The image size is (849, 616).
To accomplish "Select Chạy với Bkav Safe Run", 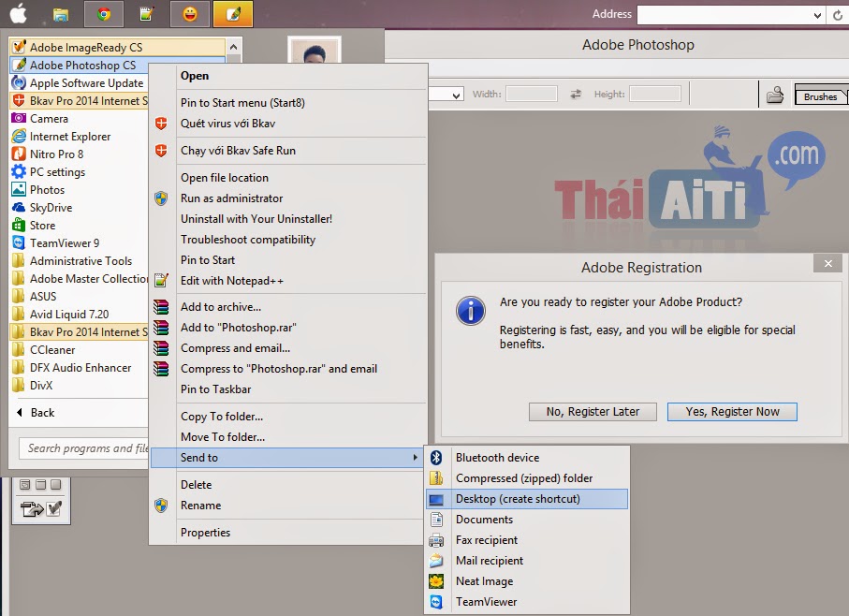I will (x=287, y=151).
